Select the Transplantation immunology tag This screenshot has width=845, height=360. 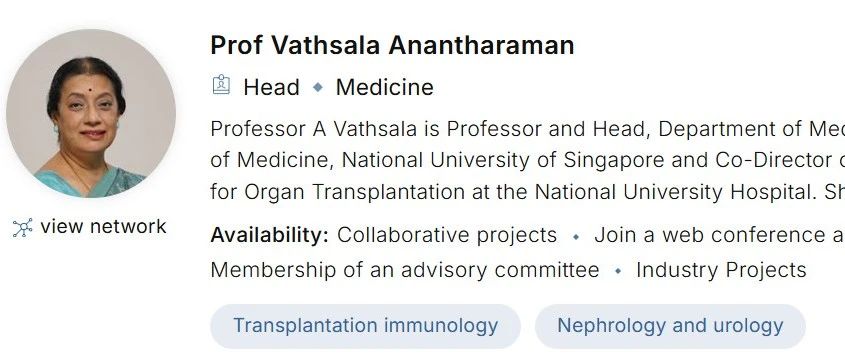[365, 326]
